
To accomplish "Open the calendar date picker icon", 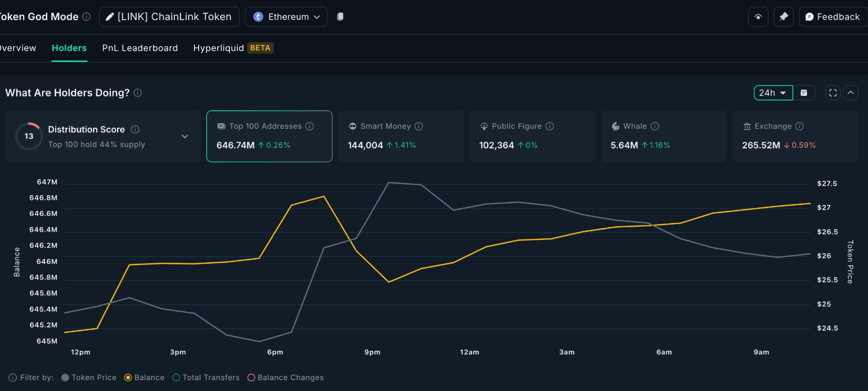I will coord(804,93).
